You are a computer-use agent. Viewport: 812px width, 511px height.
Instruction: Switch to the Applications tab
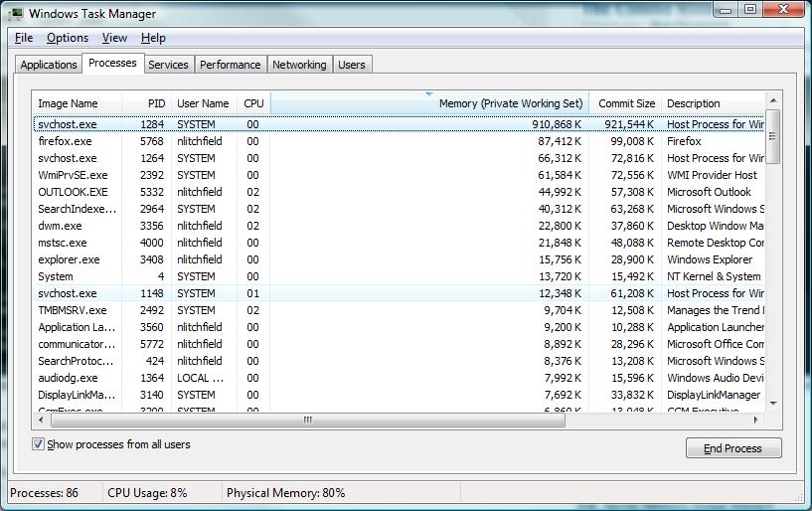49,65
